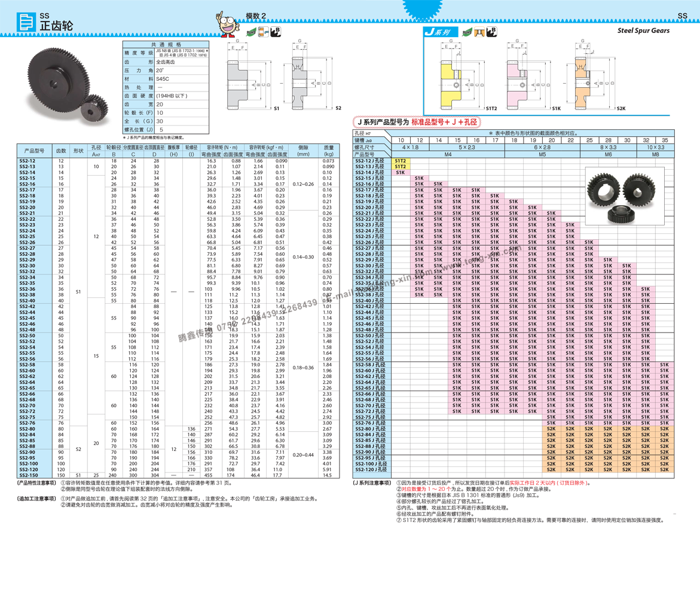Select the 10 × 3.3 keyway size header
700x598 pixels.
(655, 147)
